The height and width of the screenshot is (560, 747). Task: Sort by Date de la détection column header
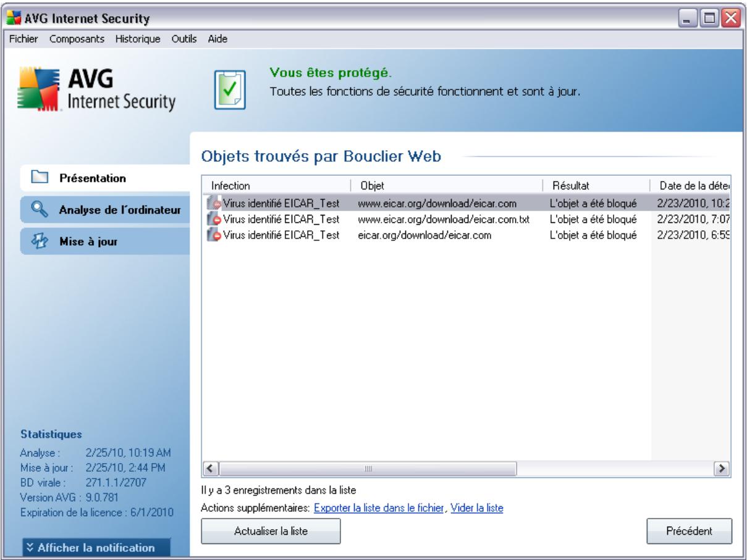[x=691, y=185]
